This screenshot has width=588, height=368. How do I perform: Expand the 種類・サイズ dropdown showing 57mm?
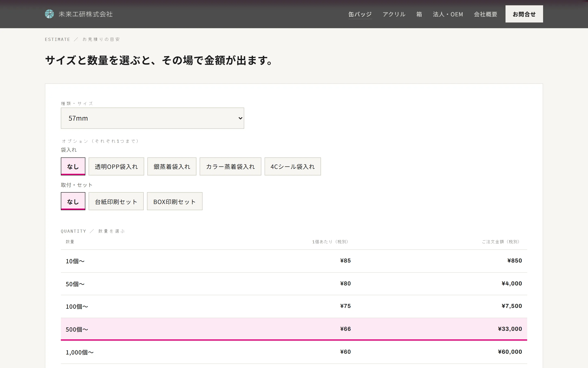tap(152, 118)
